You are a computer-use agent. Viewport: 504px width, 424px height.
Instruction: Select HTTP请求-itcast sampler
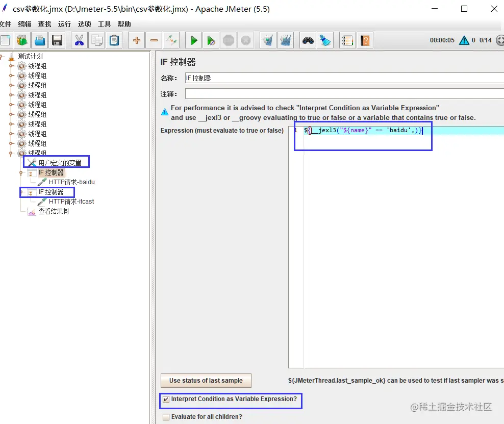[x=71, y=202]
